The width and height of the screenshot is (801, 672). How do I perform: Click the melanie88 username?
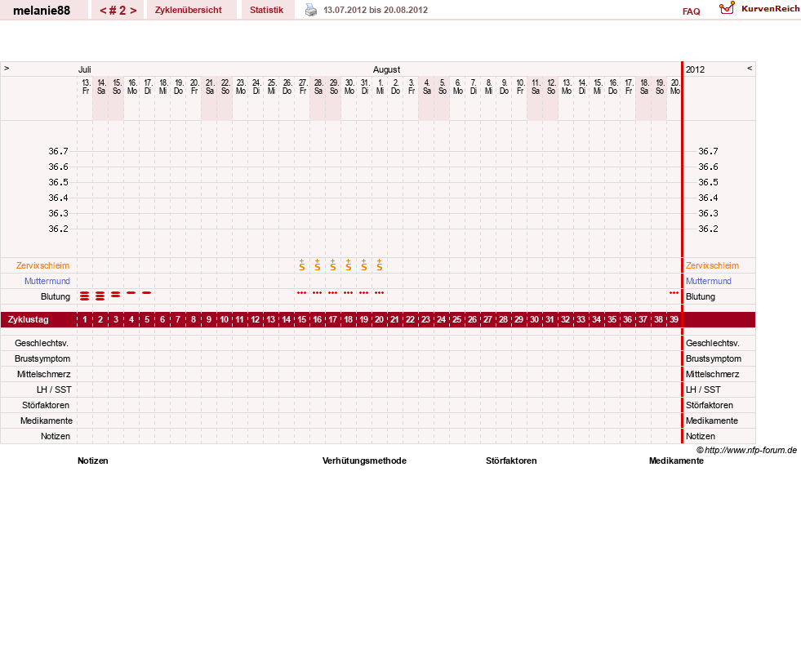click(x=42, y=11)
